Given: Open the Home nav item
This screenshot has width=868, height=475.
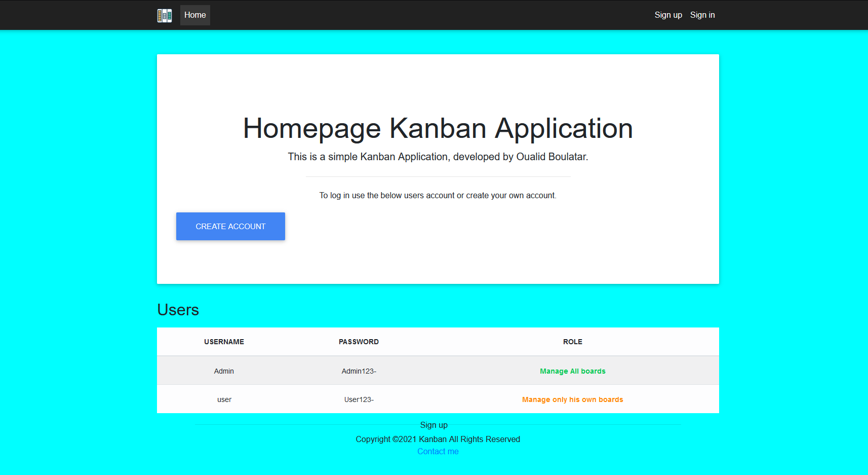Looking at the screenshot, I should [195, 15].
